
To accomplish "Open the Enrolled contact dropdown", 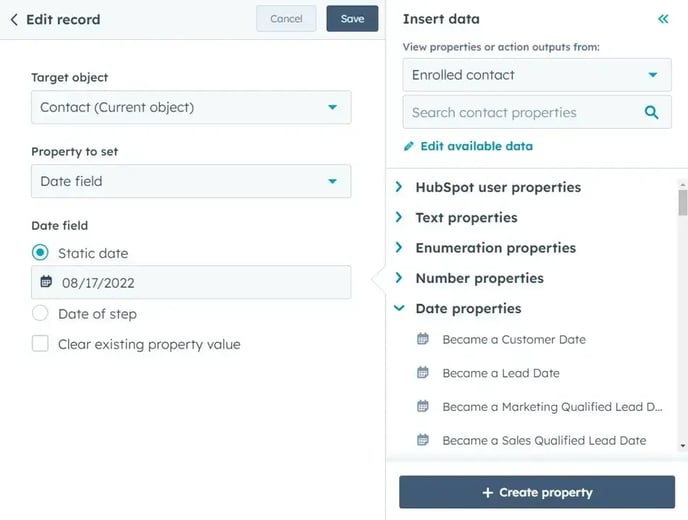I will point(537,75).
